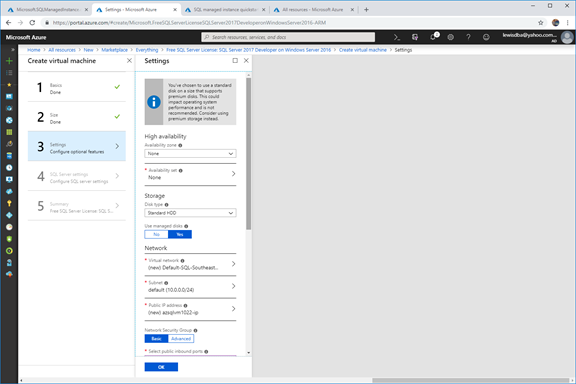
Task: Click the info icon next to Disk type
Action: pyautogui.click(x=166, y=205)
